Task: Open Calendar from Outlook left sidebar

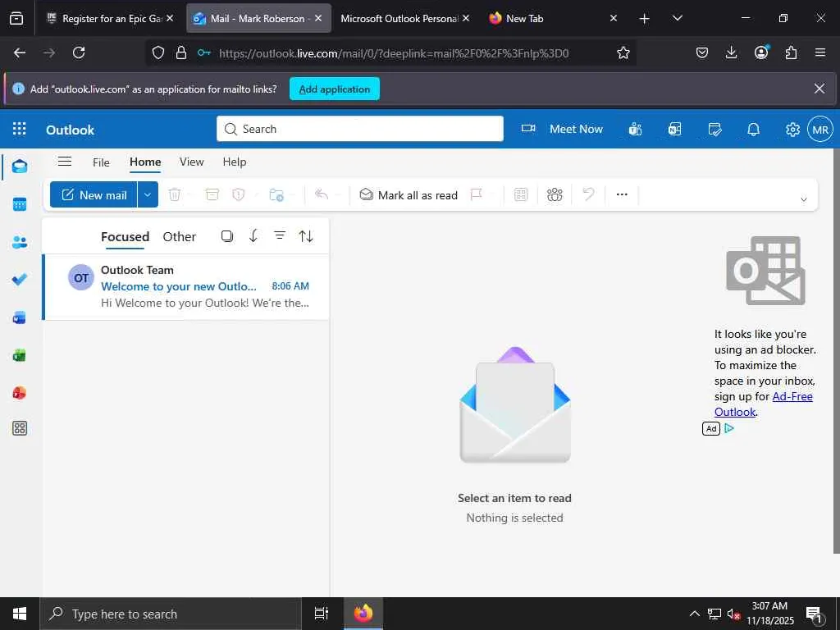Action: [20, 204]
